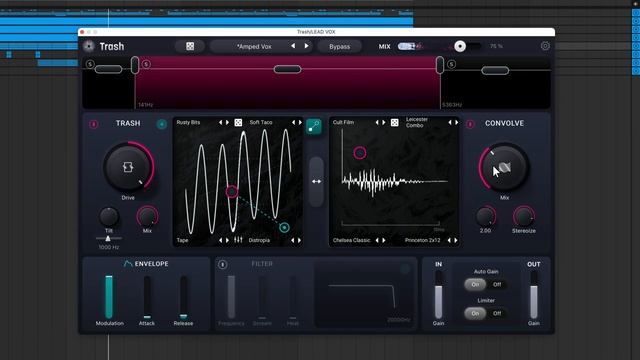
Task: Click the 5363Hz crossover handle
Action: (x=440, y=65)
